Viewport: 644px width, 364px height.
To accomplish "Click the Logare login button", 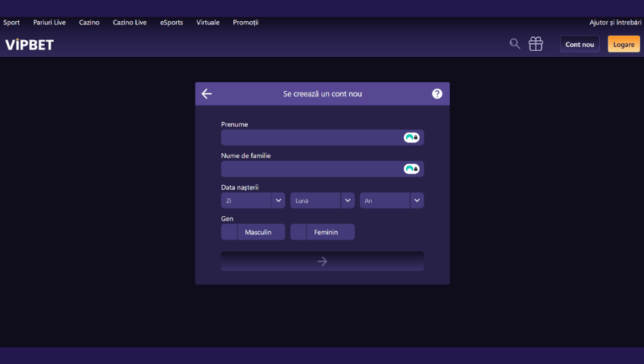I will 624,44.
